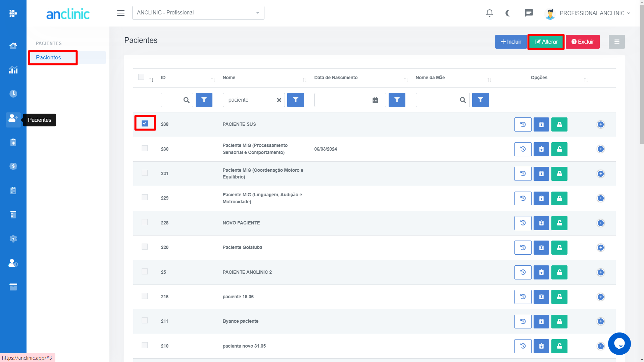Expand row details for patient 230
This screenshot has height=362, width=644.
[601, 149]
